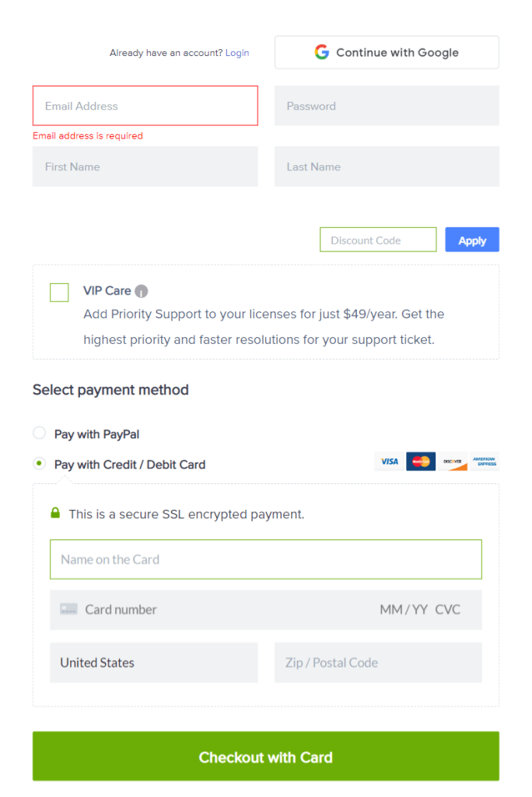Click the Zip / Postal Code field
532x797 pixels.
[378, 663]
